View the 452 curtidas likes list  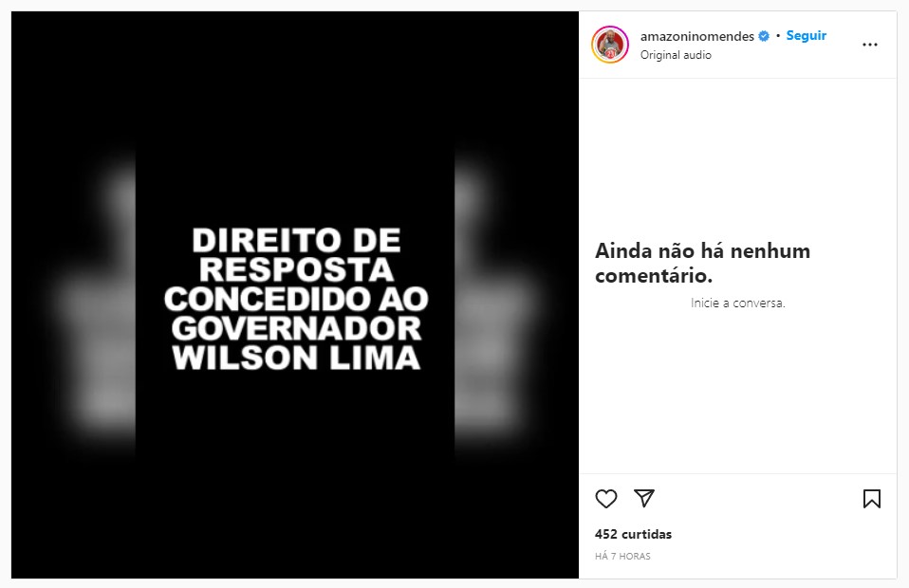[x=633, y=534]
